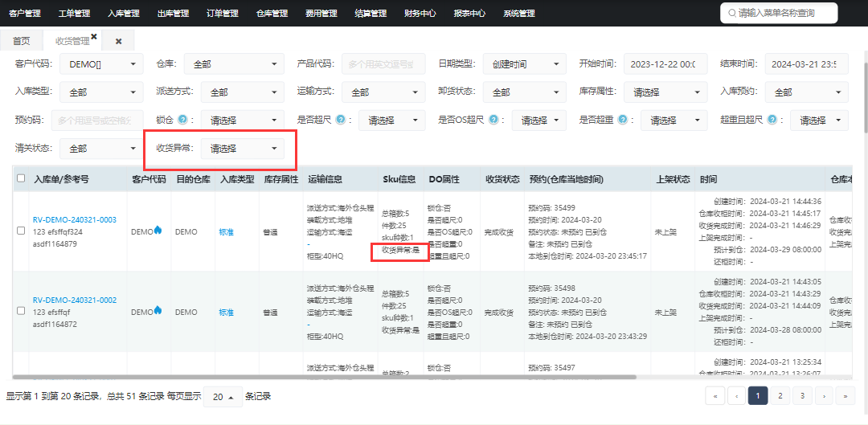Open the 入库预约 dropdown

tap(807, 92)
